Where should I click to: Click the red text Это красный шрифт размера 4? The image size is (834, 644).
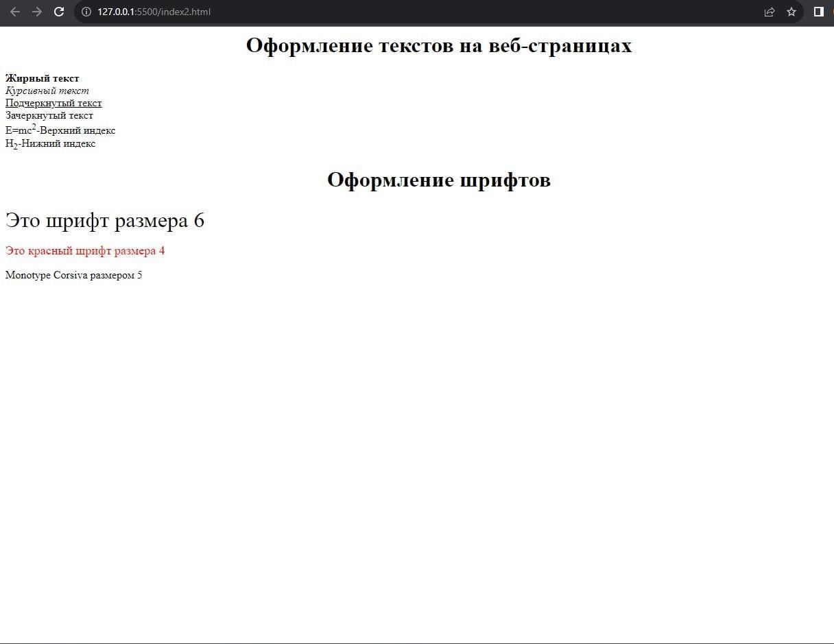coord(85,250)
